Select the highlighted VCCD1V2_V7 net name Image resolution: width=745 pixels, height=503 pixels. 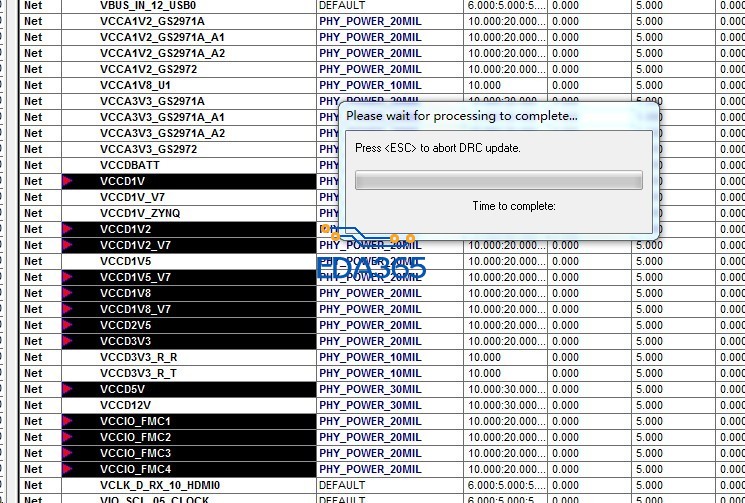coord(135,245)
